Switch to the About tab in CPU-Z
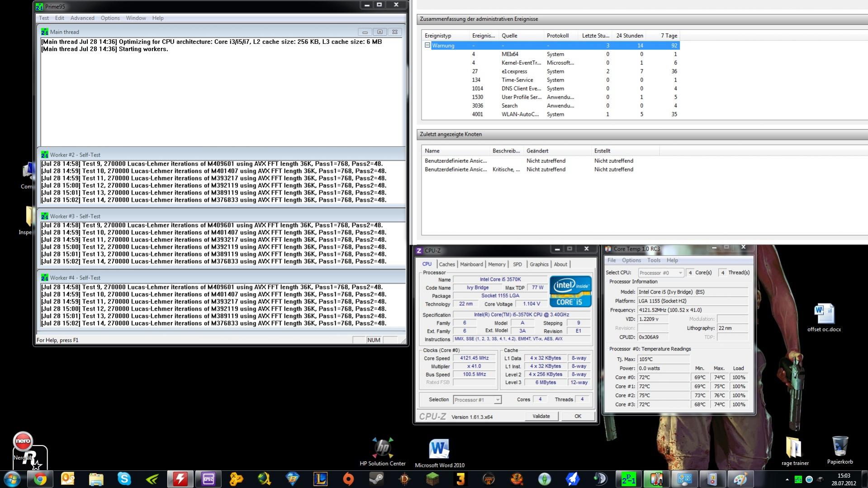Image resolution: width=868 pixels, height=488 pixels. (x=560, y=265)
